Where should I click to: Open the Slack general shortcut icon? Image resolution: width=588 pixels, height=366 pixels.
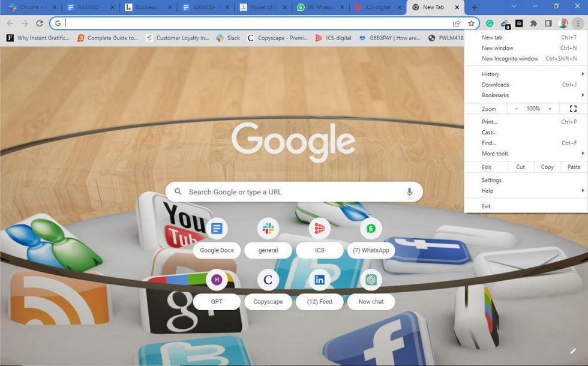[x=268, y=228]
